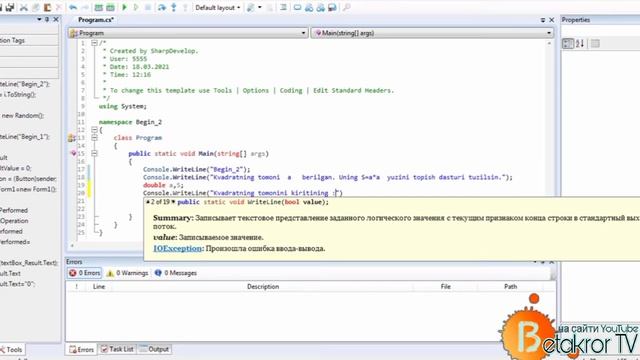Image resolution: width=640 pixels, height=360 pixels.
Task: Open the editor window list dropdown
Action: (x=543, y=20)
